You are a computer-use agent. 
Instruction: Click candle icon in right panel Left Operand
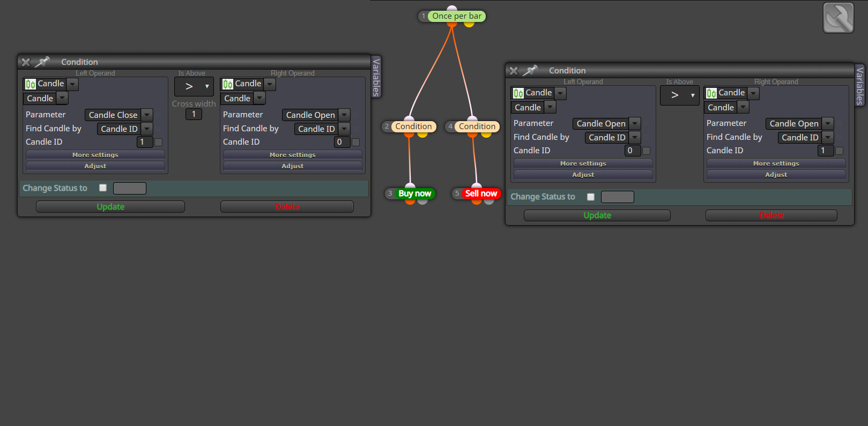(518, 93)
